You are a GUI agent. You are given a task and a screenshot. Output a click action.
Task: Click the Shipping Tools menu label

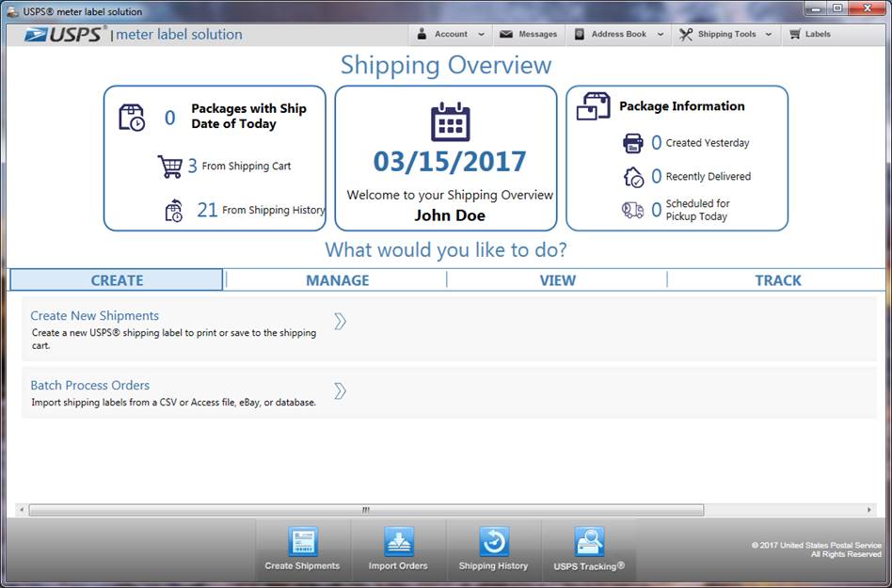click(727, 34)
